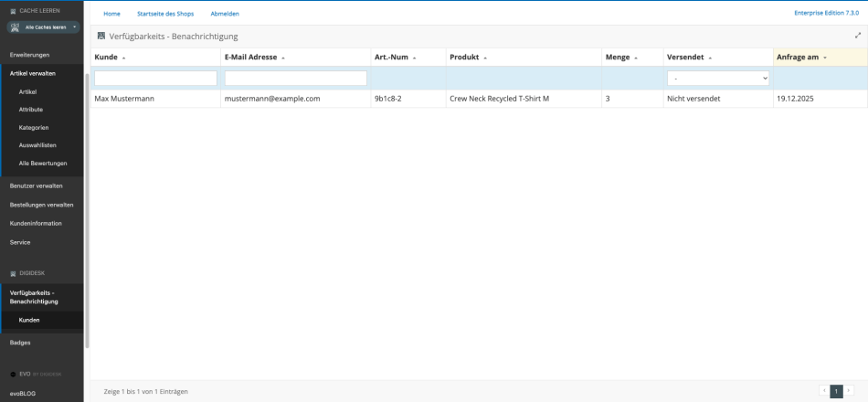868x402 pixels.
Task: Toggle the Anfrage am sort direction arrow
Action: pyautogui.click(x=825, y=58)
